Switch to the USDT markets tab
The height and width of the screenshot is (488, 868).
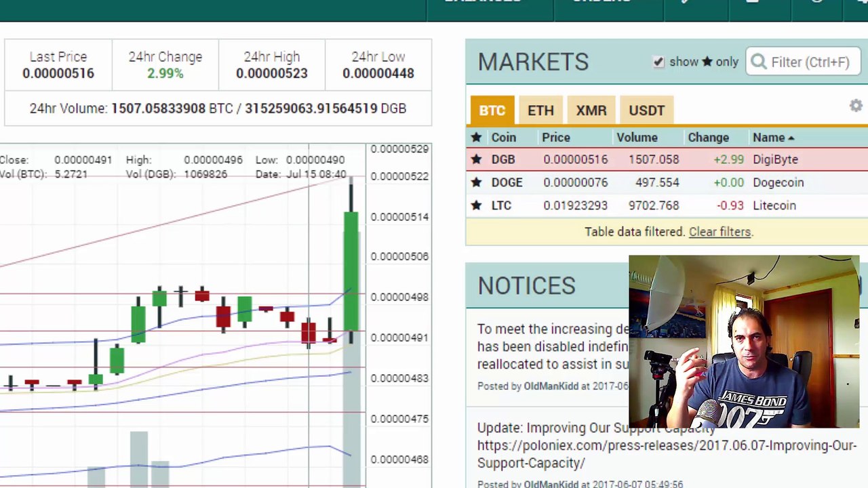[x=646, y=110]
